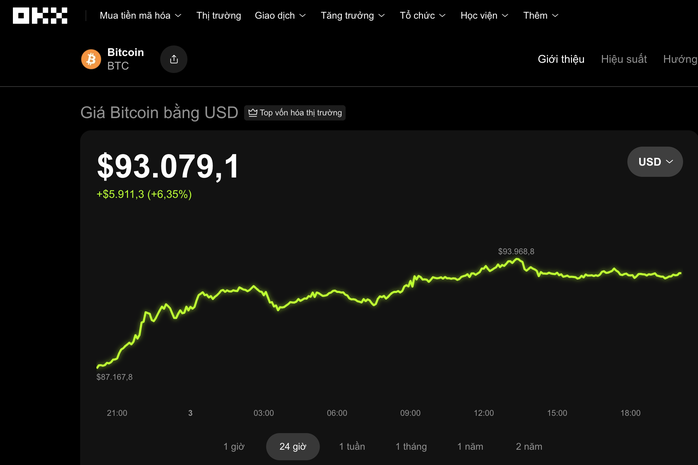Viewport: 698px width, 465px height.
Task: Share Bitcoin page via share icon
Action: (x=174, y=59)
